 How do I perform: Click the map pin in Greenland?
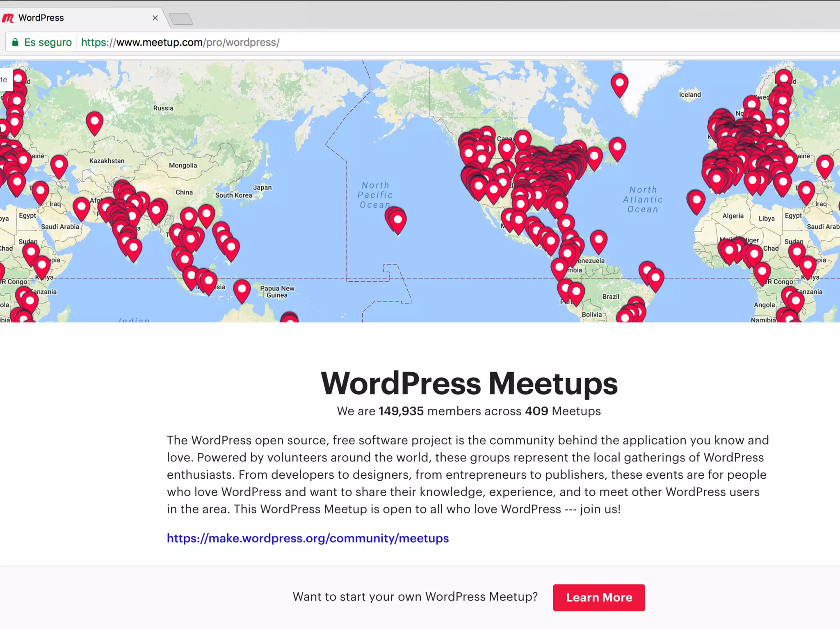619,84
